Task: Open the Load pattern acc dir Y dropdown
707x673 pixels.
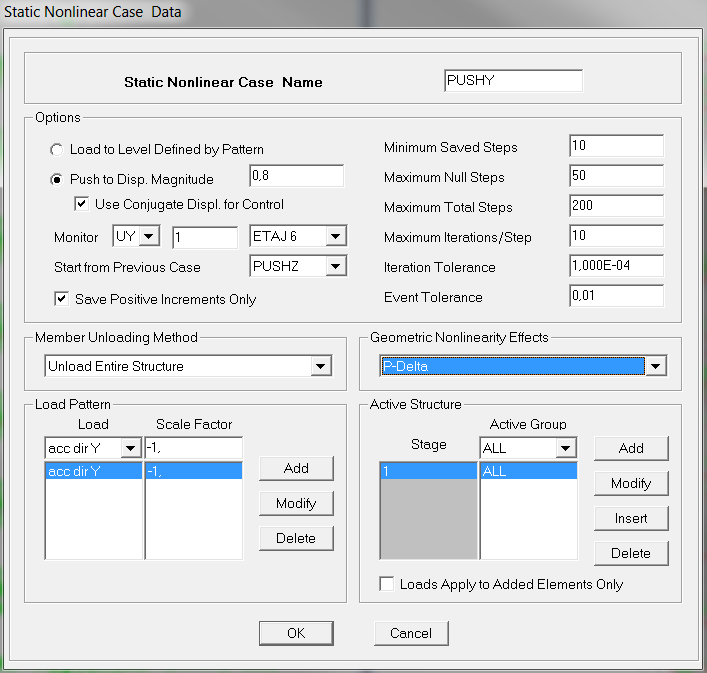Action: click(131, 448)
